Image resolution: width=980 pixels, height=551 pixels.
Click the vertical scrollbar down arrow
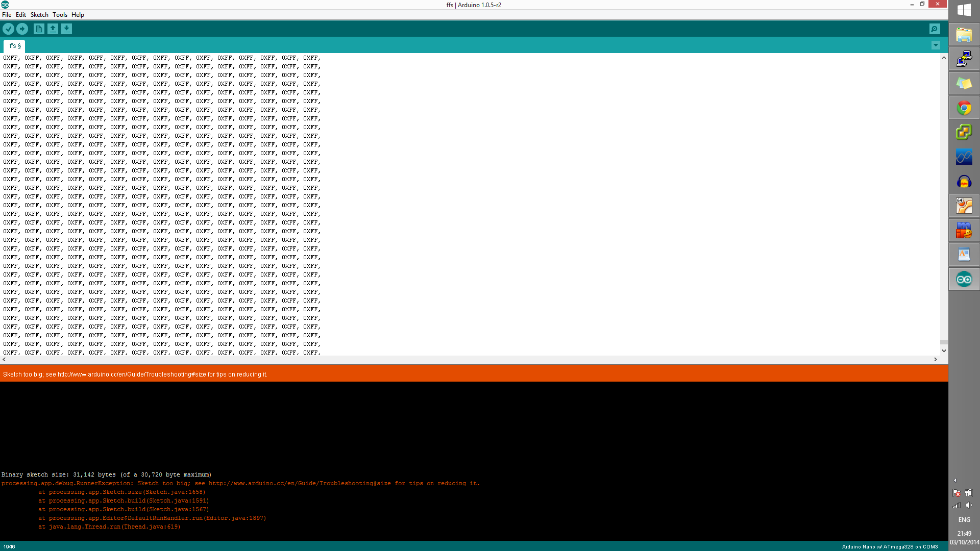(944, 350)
